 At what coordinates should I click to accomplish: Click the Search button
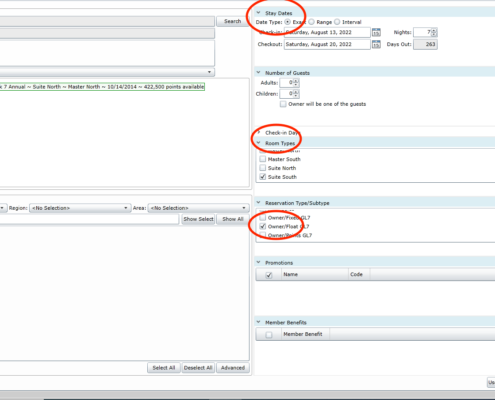click(232, 21)
